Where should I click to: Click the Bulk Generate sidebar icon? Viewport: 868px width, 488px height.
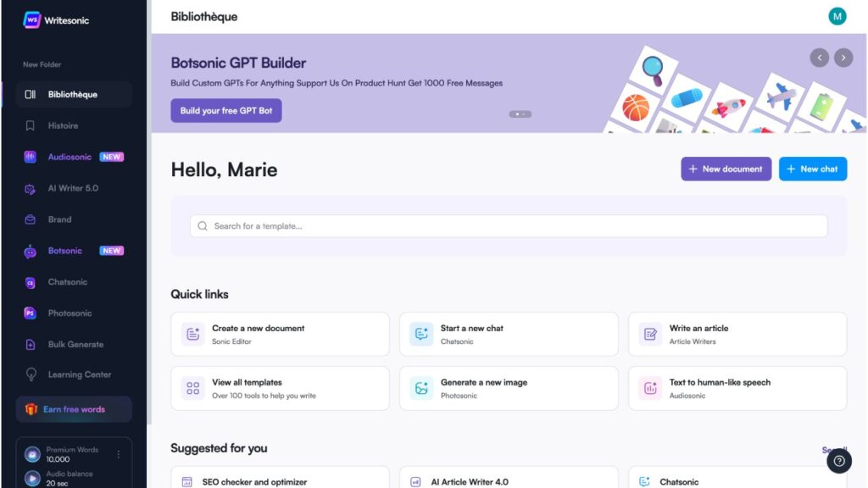pos(30,345)
